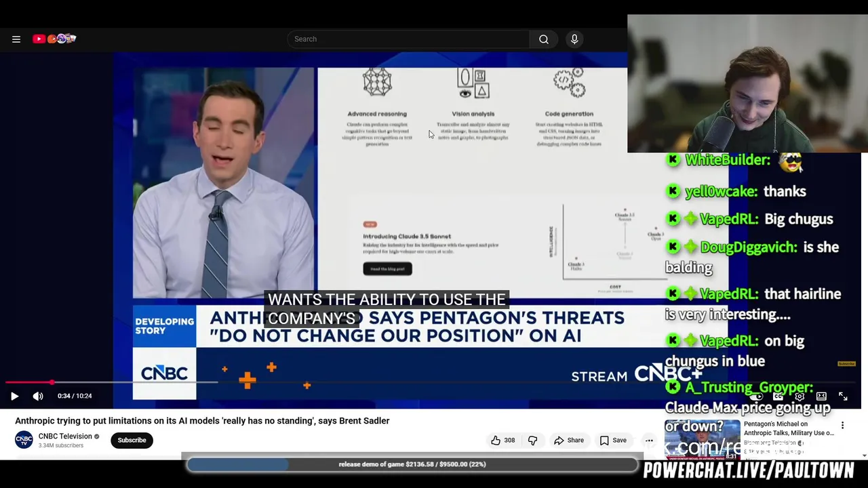Image resolution: width=868 pixels, height=488 pixels.
Task: Share the video
Action: (x=568, y=441)
